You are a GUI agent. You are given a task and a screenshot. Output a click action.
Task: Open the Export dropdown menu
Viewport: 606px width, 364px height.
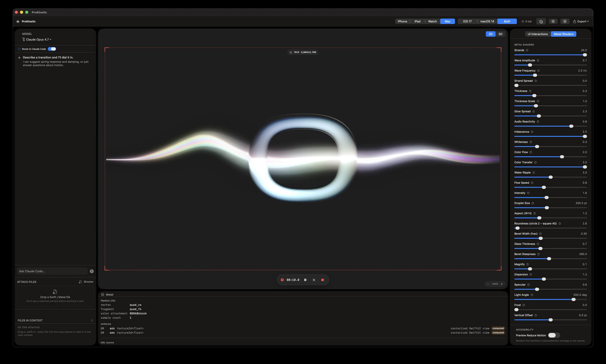coord(581,21)
